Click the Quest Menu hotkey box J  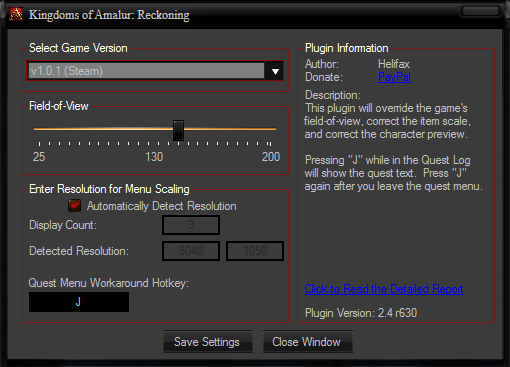point(79,302)
